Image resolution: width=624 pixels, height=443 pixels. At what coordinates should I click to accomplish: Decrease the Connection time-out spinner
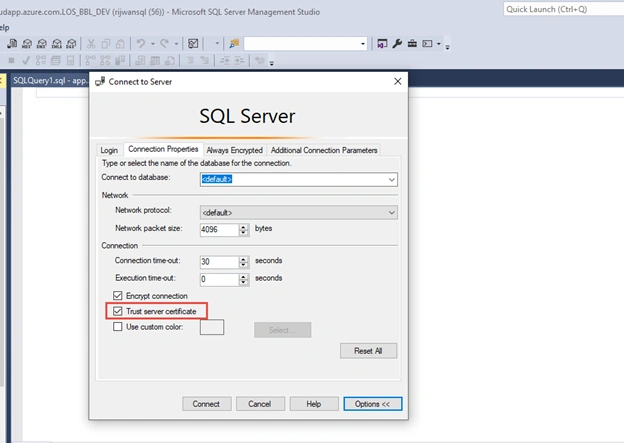point(244,265)
